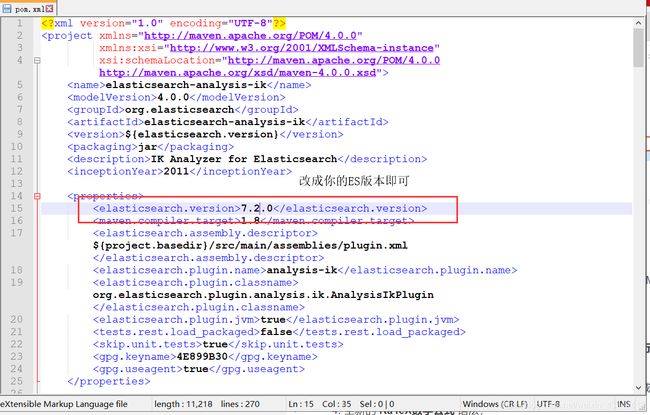Click gpg.keyname value 4E899B30
This screenshot has height=415, width=650.
pyautogui.click(x=202, y=357)
